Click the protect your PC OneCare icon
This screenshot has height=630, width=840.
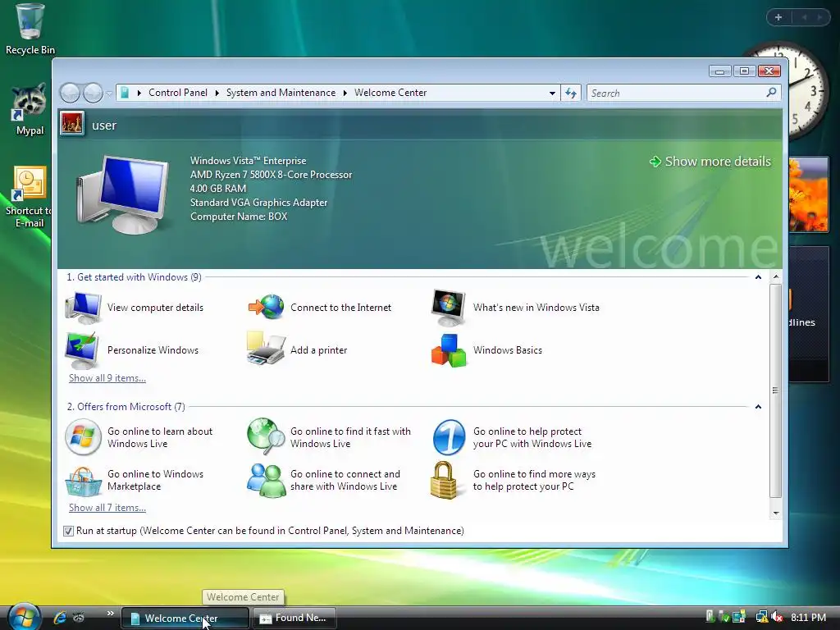click(449, 437)
